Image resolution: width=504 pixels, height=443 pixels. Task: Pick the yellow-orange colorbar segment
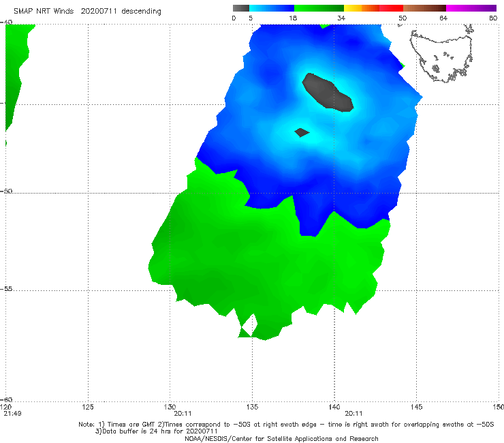click(362, 8)
